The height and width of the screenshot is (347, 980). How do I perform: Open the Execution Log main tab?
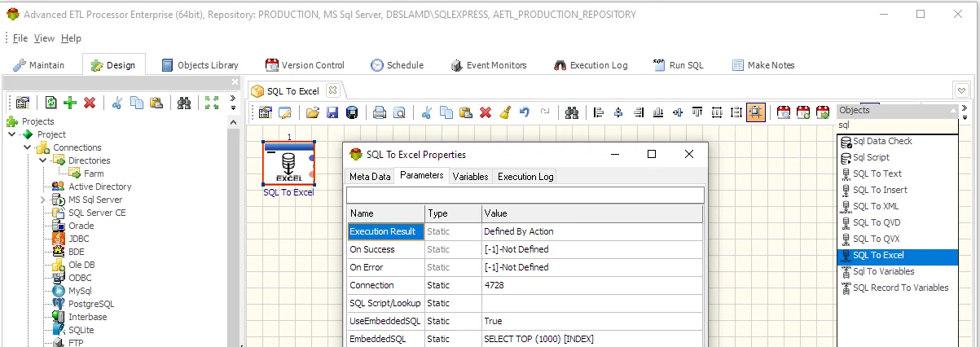pos(591,65)
